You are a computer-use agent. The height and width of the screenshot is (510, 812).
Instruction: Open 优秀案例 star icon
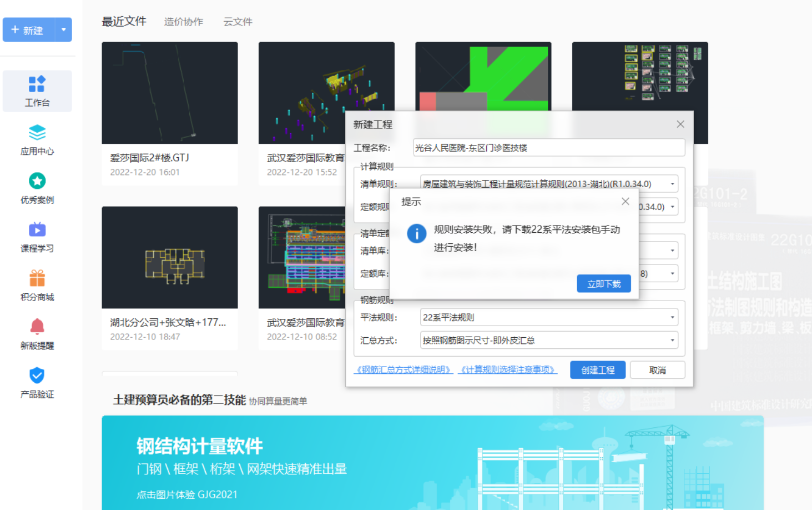click(37, 181)
